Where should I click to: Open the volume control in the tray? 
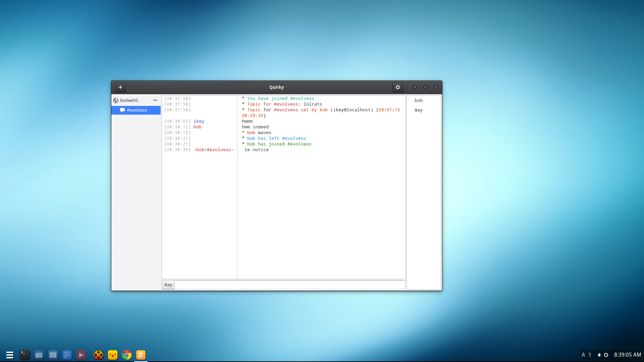point(599,355)
